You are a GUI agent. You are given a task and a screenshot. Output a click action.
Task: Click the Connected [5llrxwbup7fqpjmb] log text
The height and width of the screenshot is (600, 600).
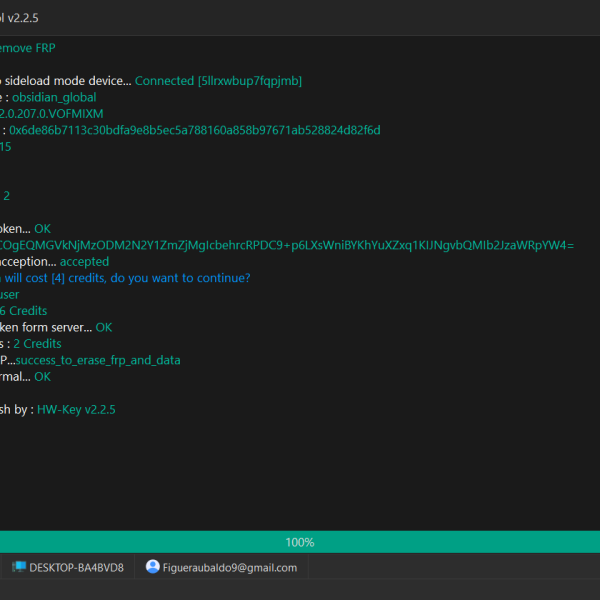(x=218, y=81)
